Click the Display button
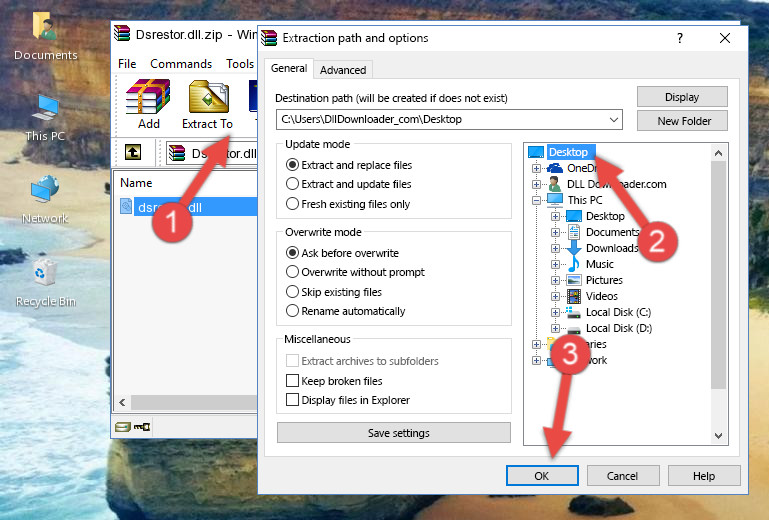This screenshot has height=520, width=769. pos(682,97)
